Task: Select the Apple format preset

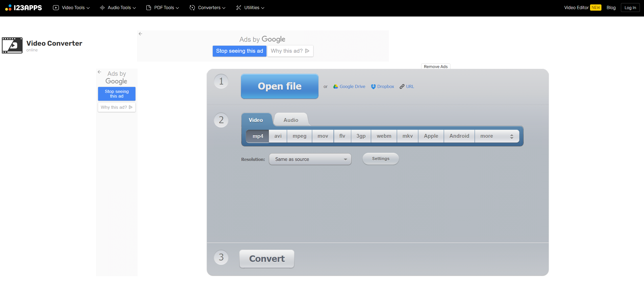Action: 431,136
